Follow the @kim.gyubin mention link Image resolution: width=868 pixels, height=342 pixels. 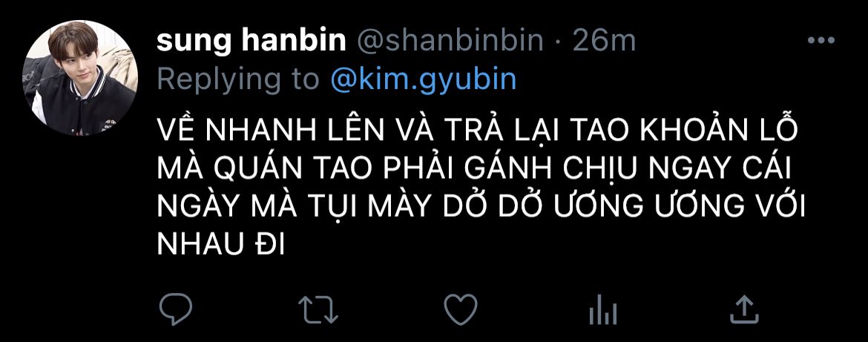(424, 79)
